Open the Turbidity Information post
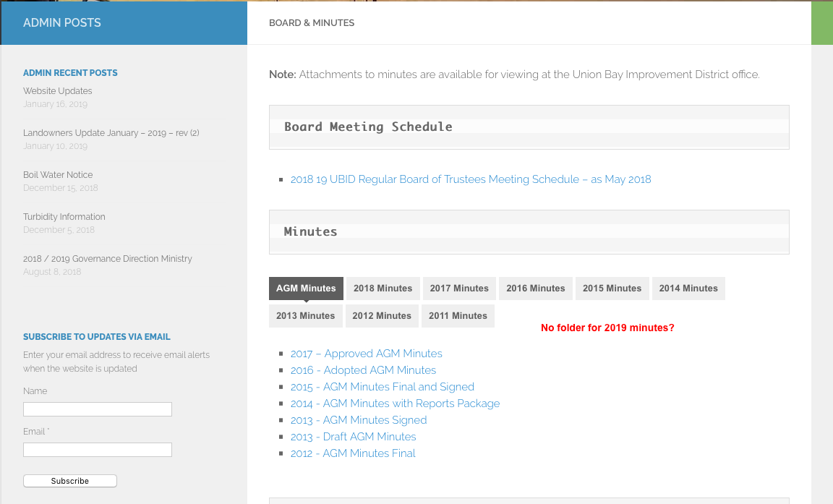Viewport: 833px width, 504px height. (64, 217)
